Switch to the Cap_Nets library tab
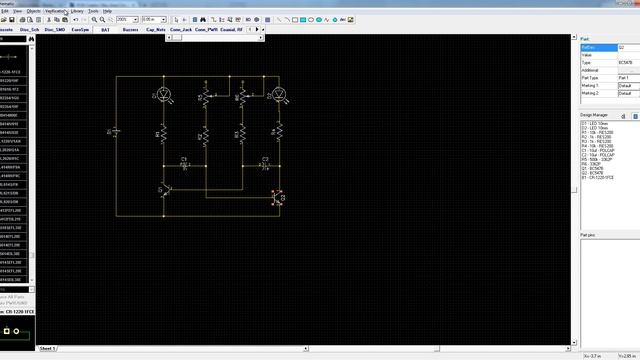 tap(156, 30)
